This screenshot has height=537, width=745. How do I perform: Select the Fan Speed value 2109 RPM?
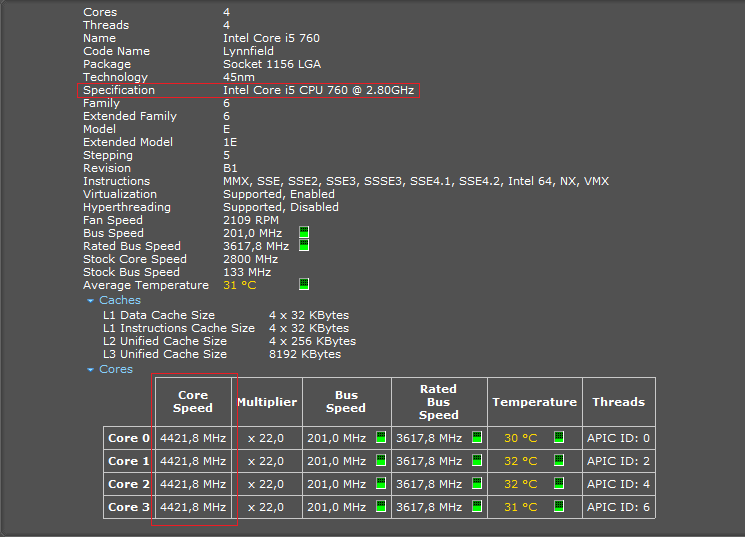251,220
